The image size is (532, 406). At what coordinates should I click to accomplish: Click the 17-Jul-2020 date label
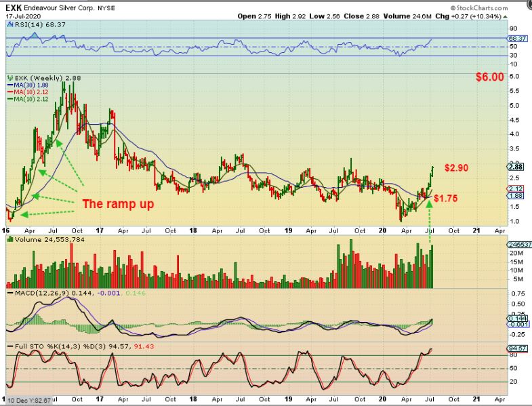point(23,16)
